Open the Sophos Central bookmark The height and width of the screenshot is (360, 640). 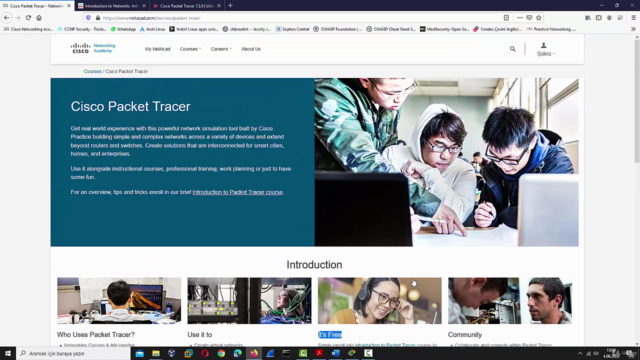click(x=293, y=29)
